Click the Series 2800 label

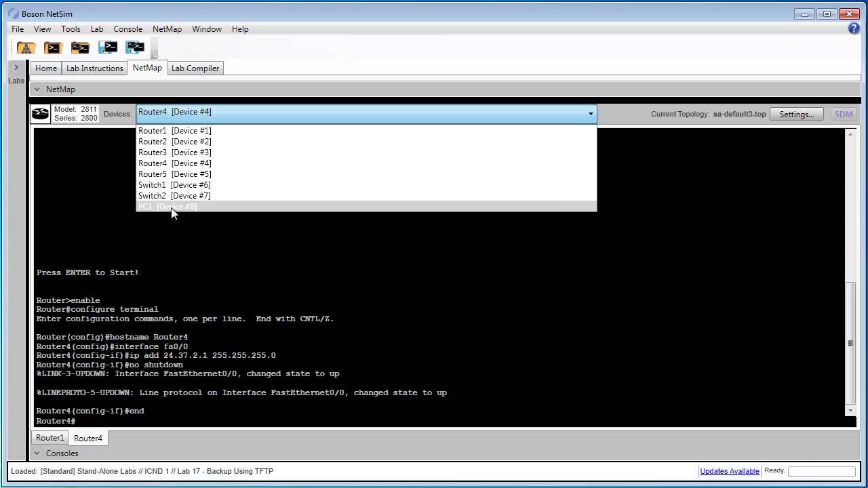click(76, 118)
